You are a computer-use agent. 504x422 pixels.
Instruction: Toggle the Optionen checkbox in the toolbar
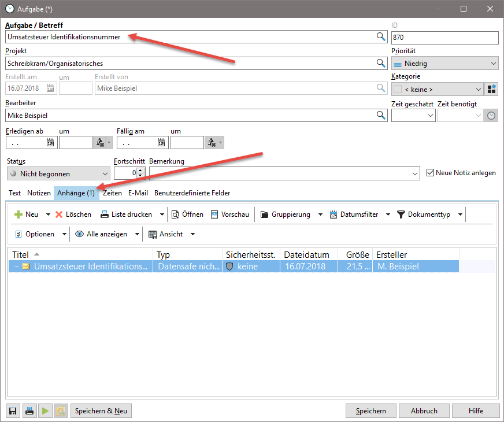(19, 234)
